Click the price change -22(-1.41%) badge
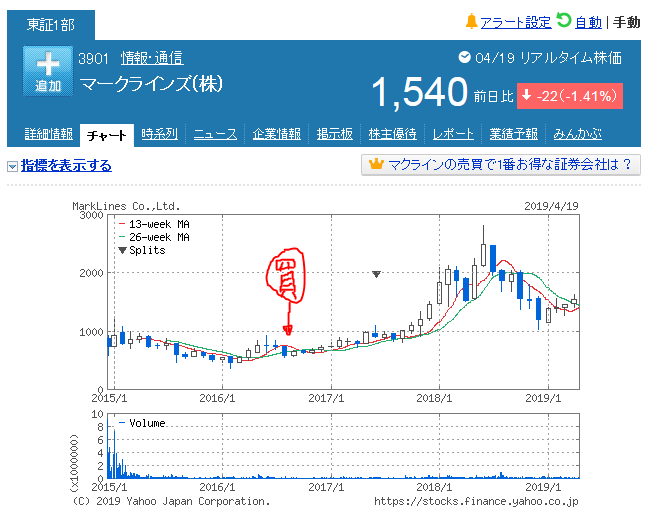 [570, 96]
